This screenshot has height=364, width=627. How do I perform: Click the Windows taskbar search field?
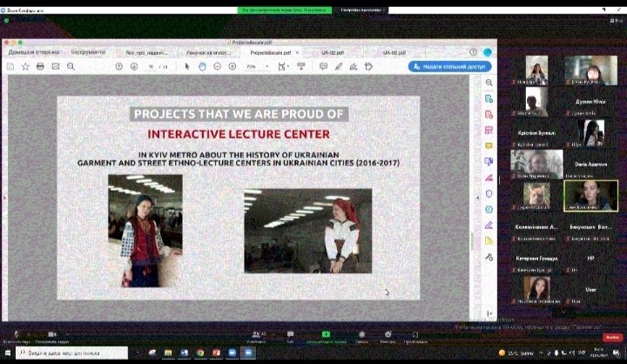coord(70,353)
